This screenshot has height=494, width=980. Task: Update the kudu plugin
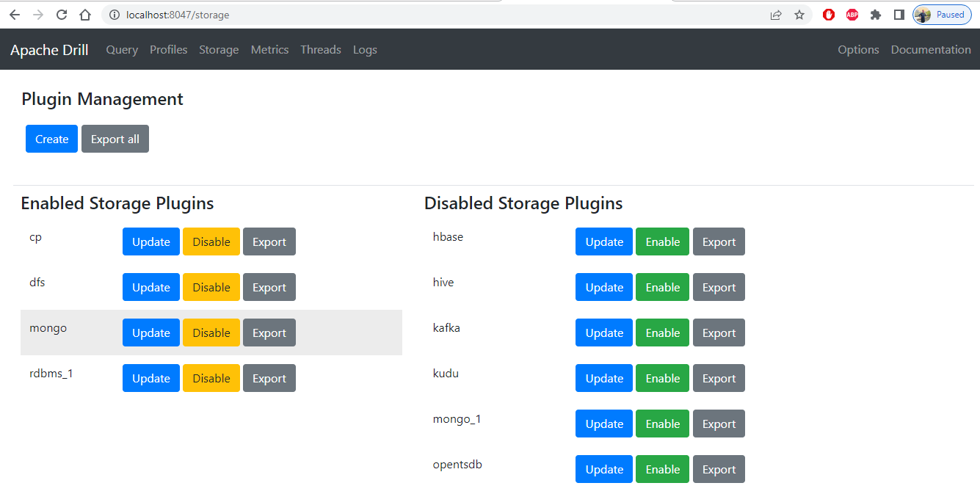(x=604, y=378)
